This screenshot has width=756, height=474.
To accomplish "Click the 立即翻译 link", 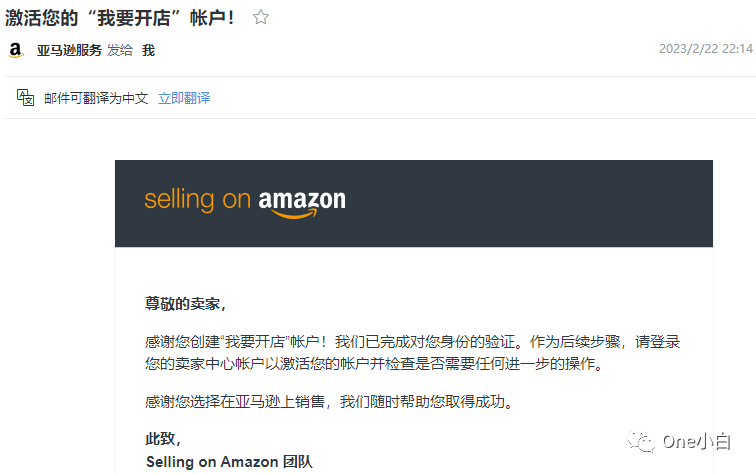I will click(184, 98).
